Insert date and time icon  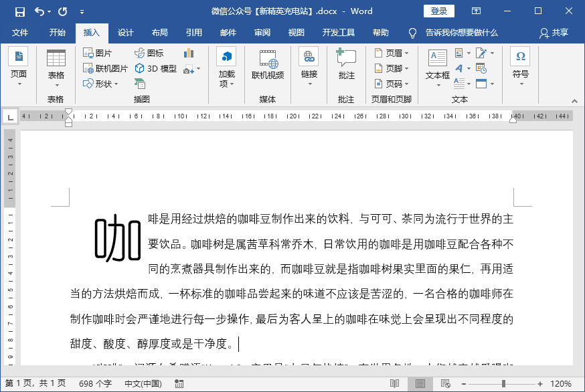click(481, 68)
